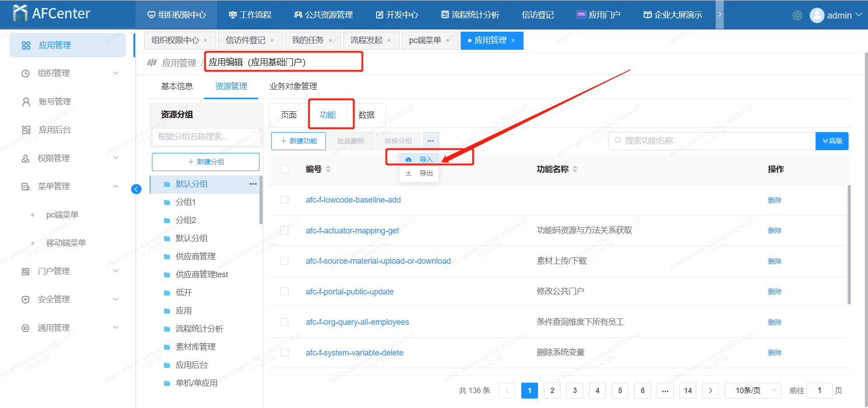Image resolution: width=868 pixels, height=408 pixels.
Task: Open the afc-f-actuator-mapping-get link
Action: 352,231
